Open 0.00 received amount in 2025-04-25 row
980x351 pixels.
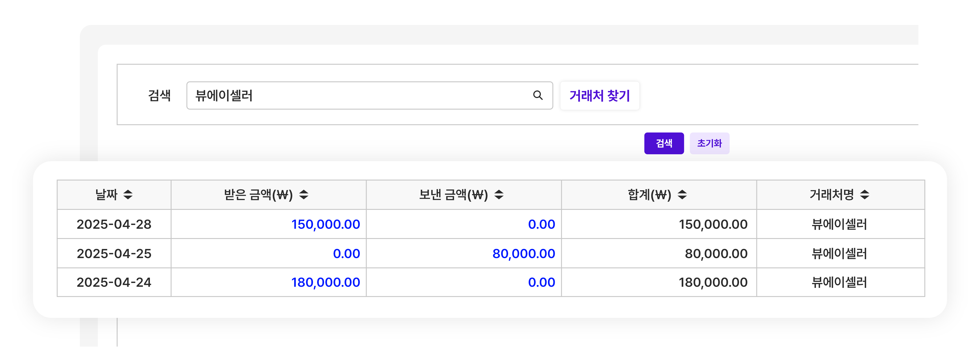(x=346, y=254)
